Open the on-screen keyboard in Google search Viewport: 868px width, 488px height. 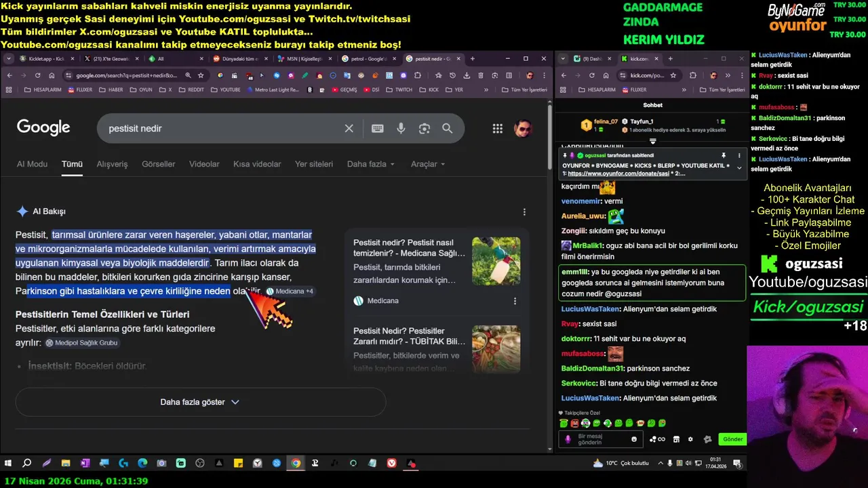pos(378,128)
